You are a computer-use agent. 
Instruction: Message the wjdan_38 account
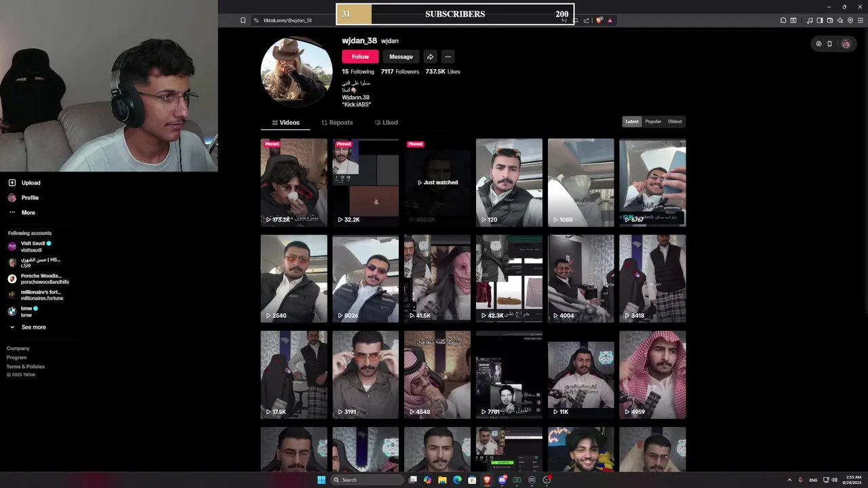pos(401,57)
